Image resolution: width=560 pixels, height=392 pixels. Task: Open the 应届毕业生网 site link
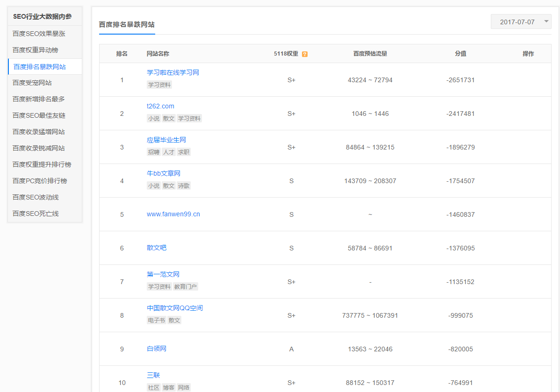[166, 140]
